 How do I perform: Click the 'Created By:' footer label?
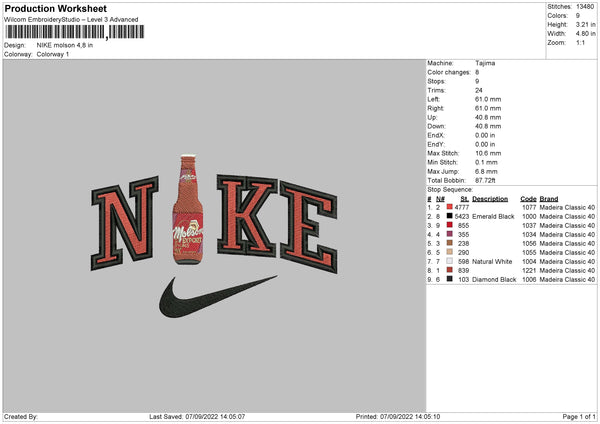21,416
